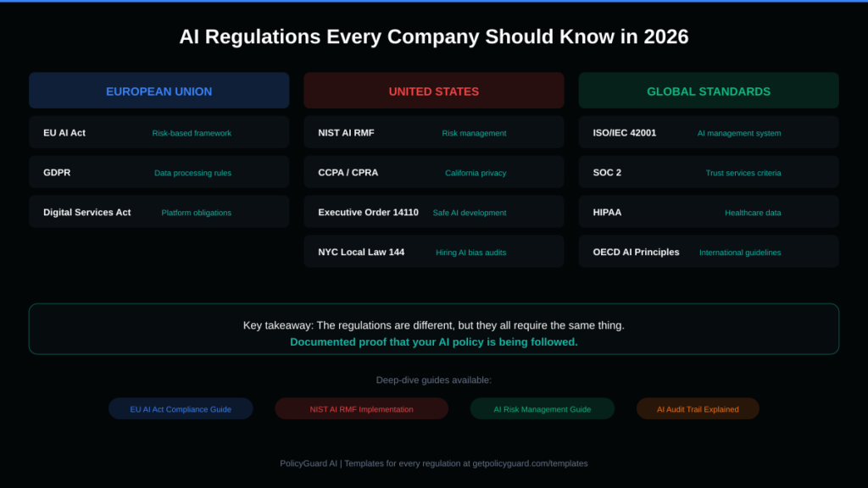Click the EU AI Act card
868x488 pixels.
[159, 133]
